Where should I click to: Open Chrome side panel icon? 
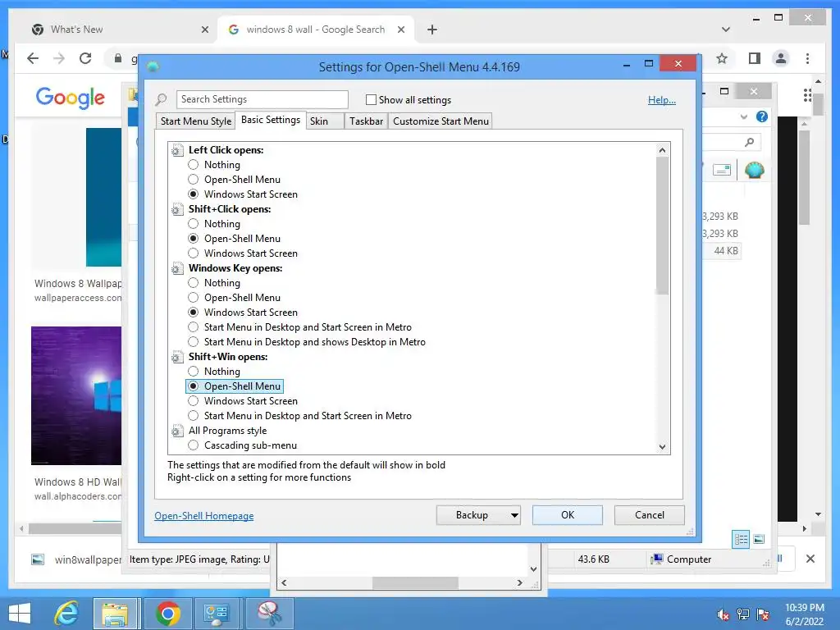(755, 58)
